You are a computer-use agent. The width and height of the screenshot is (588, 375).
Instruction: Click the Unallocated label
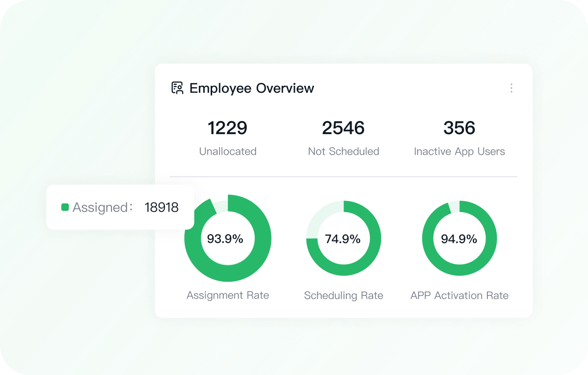tap(228, 151)
